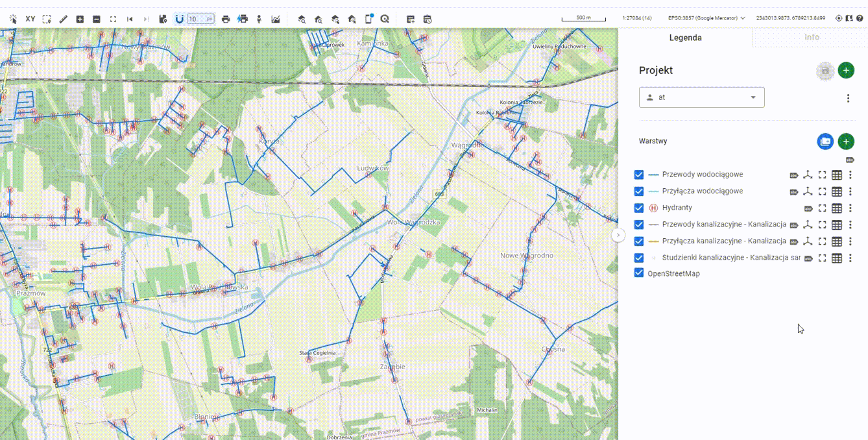Select the XY coordinates tool
Screen dimensions: 868x440
coord(30,19)
